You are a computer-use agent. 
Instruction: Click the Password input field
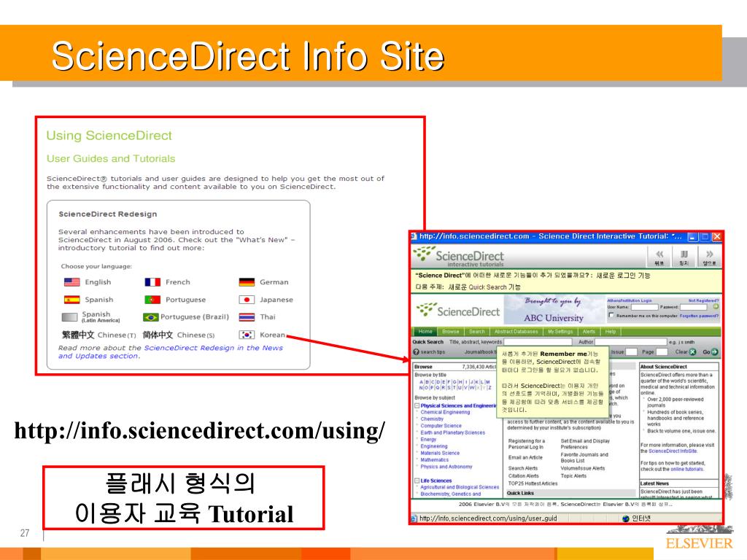coord(695,307)
